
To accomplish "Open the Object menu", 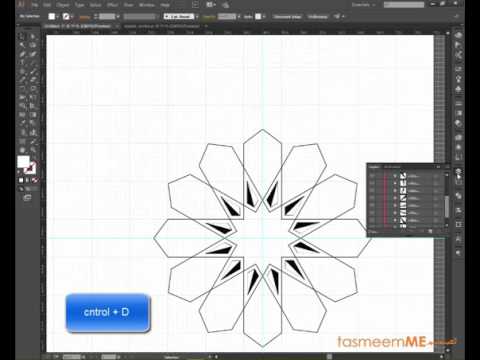I will [63, 5].
